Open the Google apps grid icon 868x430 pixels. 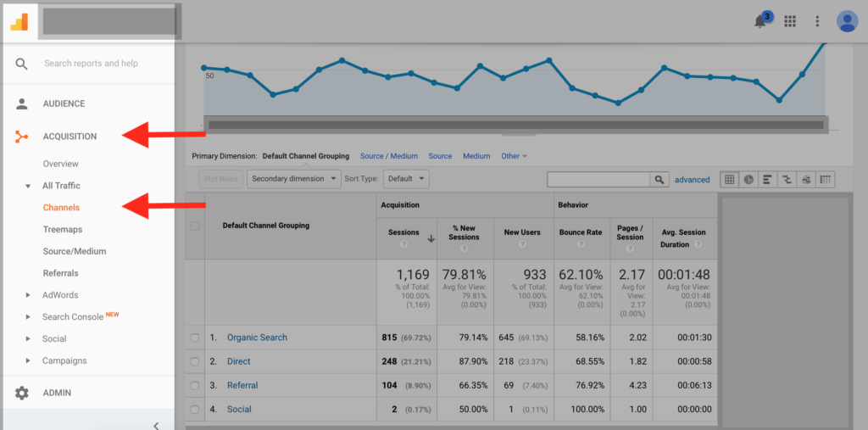tap(790, 21)
